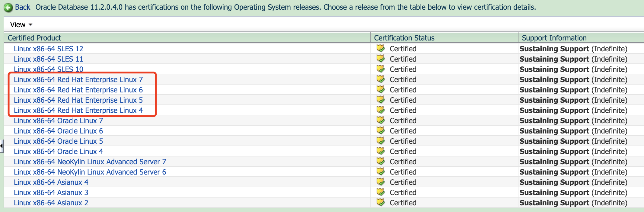
Task: Click certified icon in NeoKylin Advanced Server 7 row
Action: pyautogui.click(x=381, y=161)
